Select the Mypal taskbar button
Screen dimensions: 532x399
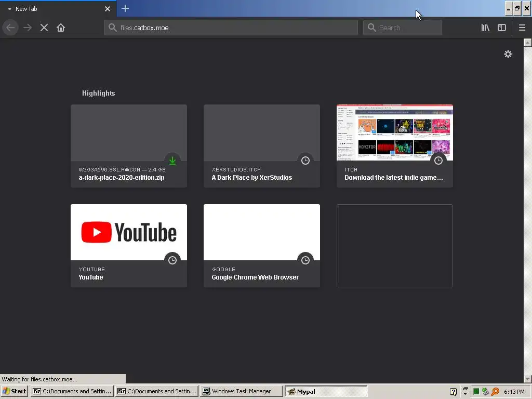(x=326, y=391)
